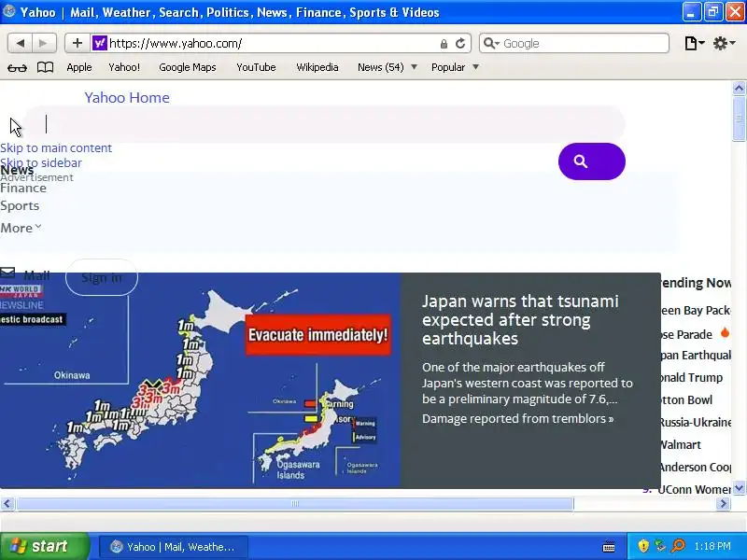The width and height of the screenshot is (747, 560).
Task: Select Yahoo browser taskbar button
Action: coord(174,547)
